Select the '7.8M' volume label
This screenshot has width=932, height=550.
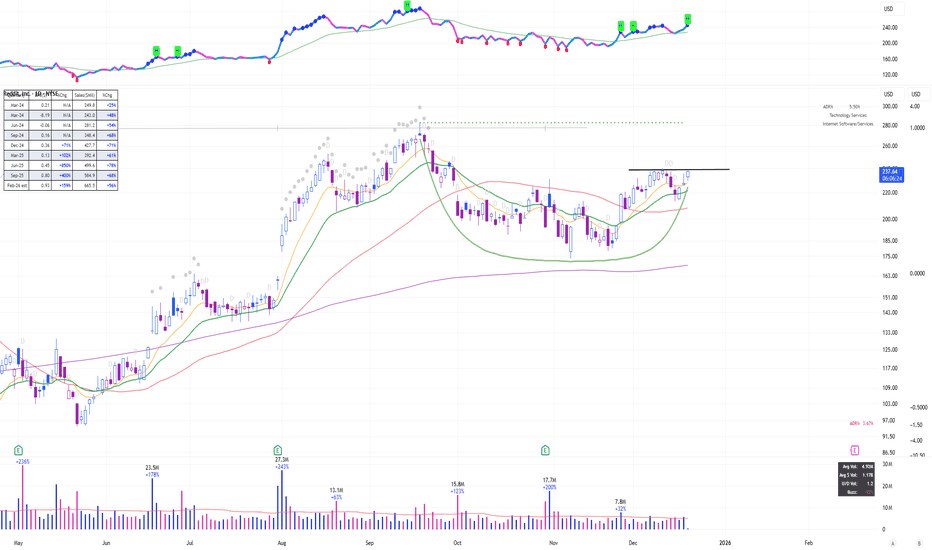tap(621, 502)
